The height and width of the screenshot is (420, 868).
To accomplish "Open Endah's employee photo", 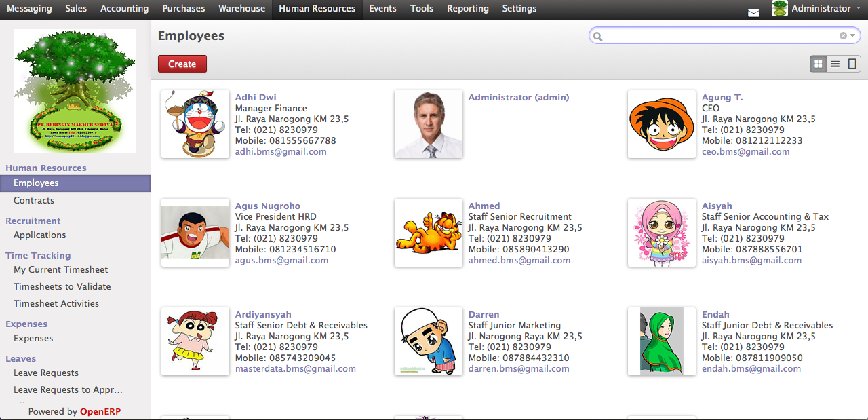I will click(662, 341).
